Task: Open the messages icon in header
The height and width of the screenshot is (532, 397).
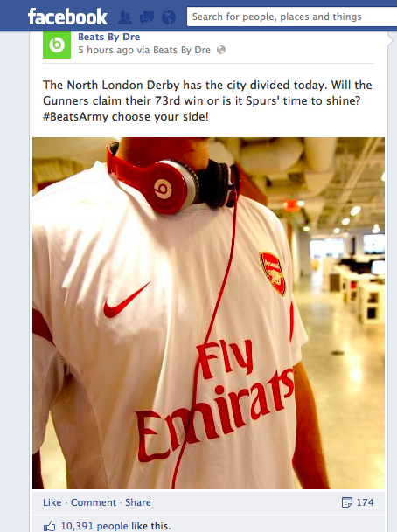Action: tap(147, 17)
